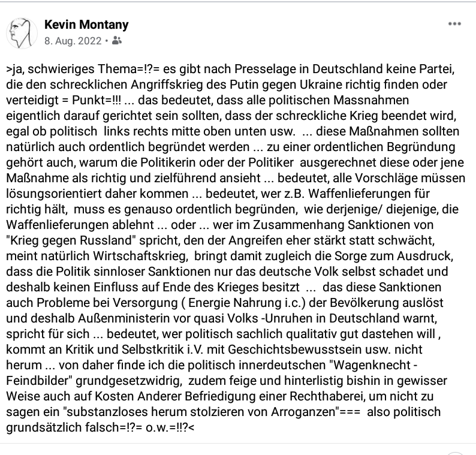Open the Kevin Montany profile name link
Screen dimensions: 476x455
(x=86, y=25)
